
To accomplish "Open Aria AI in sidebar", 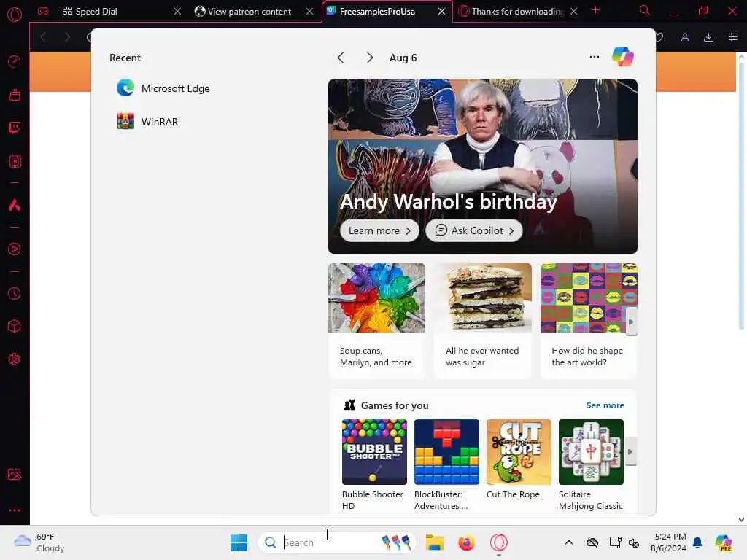I will [15, 205].
